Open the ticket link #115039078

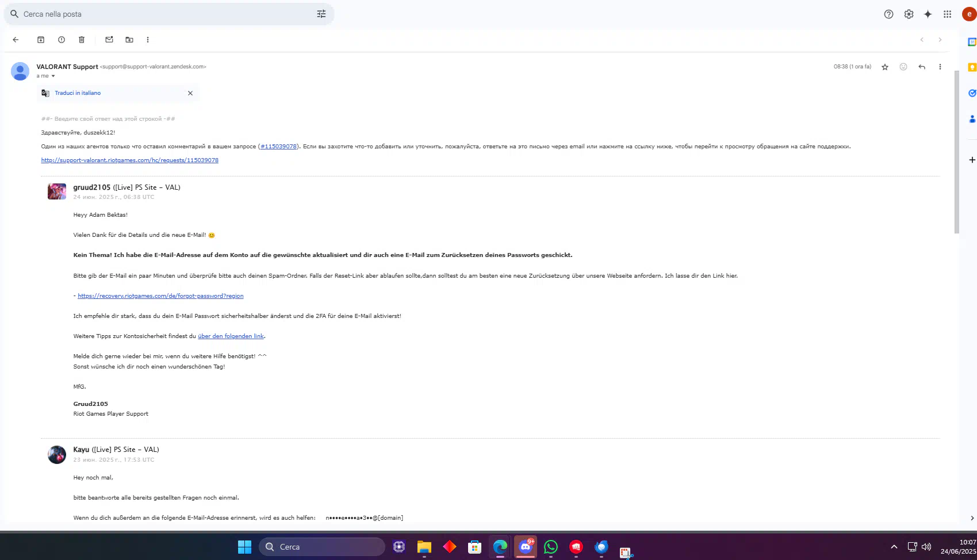(279, 147)
